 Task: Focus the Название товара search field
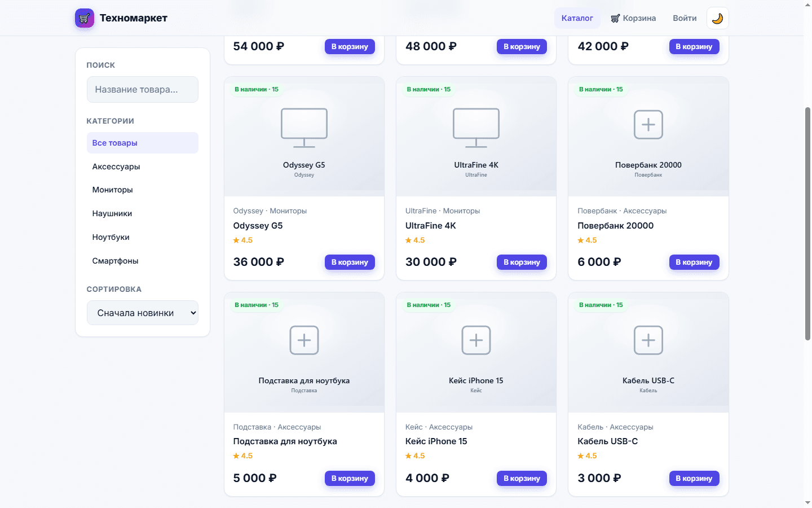point(143,90)
